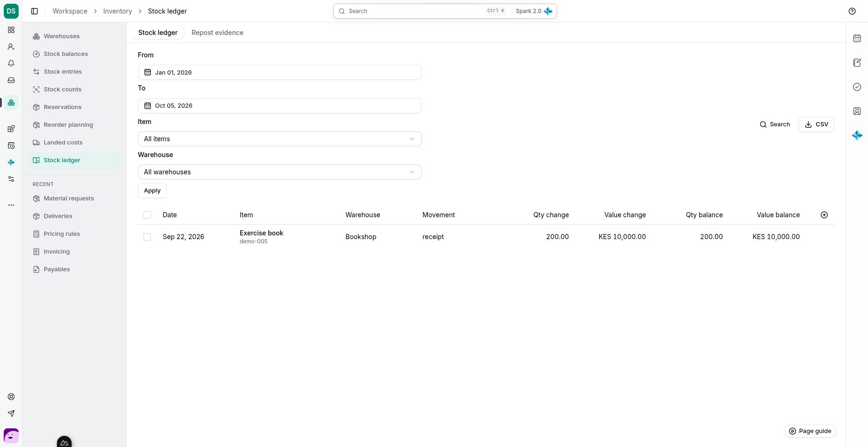The height and width of the screenshot is (447, 868).
Task: Open the Spark sparkle icon in right rail
Action: (857, 135)
